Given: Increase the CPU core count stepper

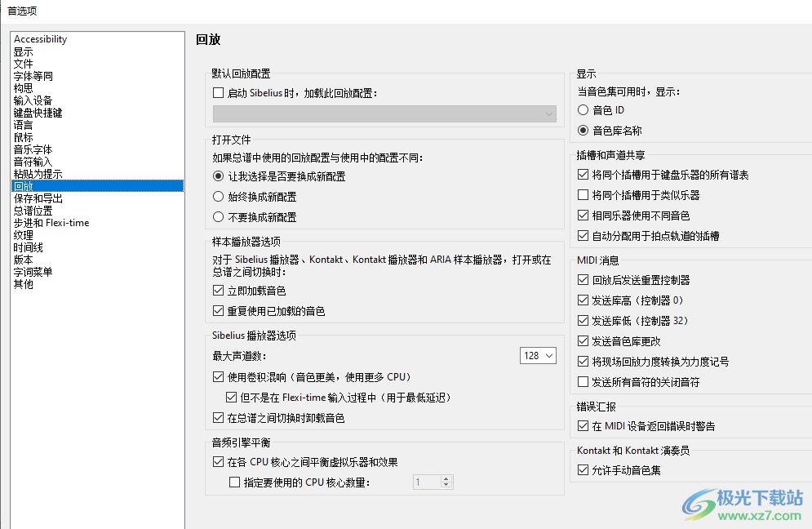Looking at the screenshot, I should (446, 478).
